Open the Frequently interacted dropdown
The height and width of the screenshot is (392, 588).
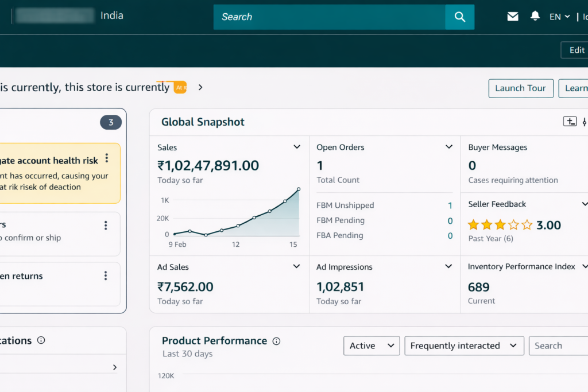coord(464,346)
